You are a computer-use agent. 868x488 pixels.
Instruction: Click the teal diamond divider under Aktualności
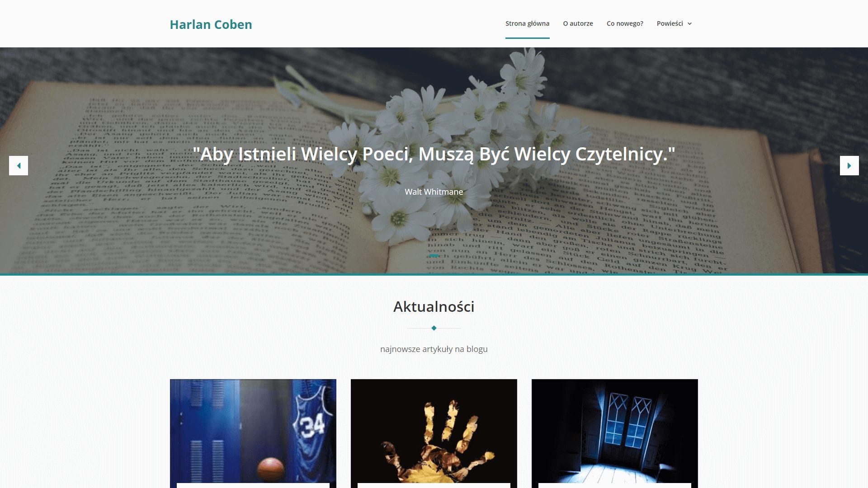(434, 328)
